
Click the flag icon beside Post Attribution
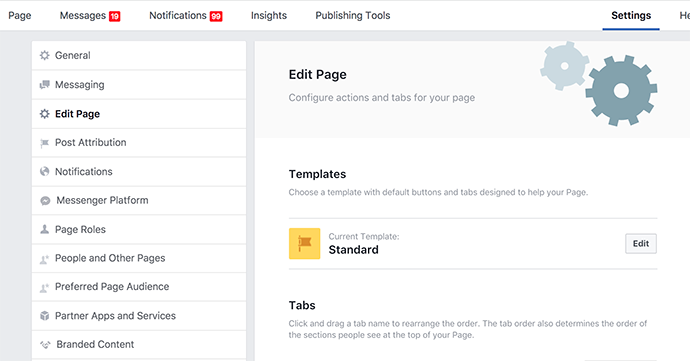pos(44,143)
